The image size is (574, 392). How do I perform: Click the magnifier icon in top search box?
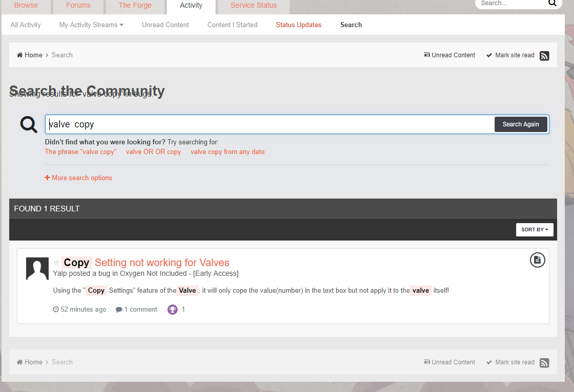[552, 3]
